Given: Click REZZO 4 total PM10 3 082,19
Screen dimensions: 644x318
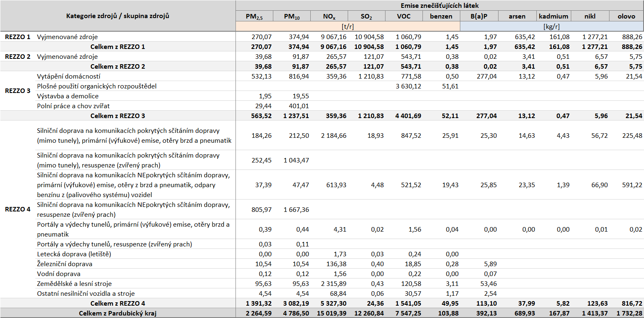Looking at the screenshot, I should pos(296,303).
